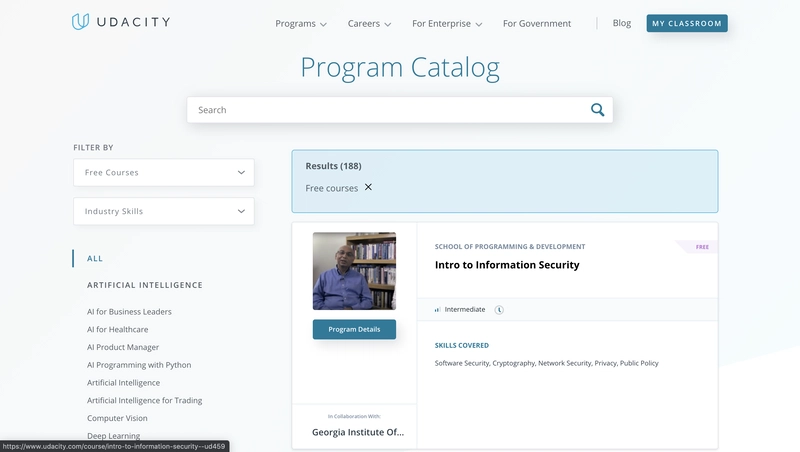Click the Careers chevron arrow
Viewport: 800px width, 452px height.
(388, 24)
